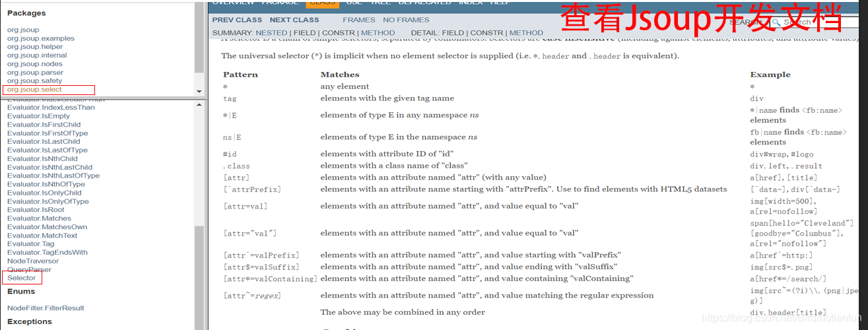Jump to METHOD summary section
The width and height of the screenshot is (868, 330).
(x=378, y=32)
